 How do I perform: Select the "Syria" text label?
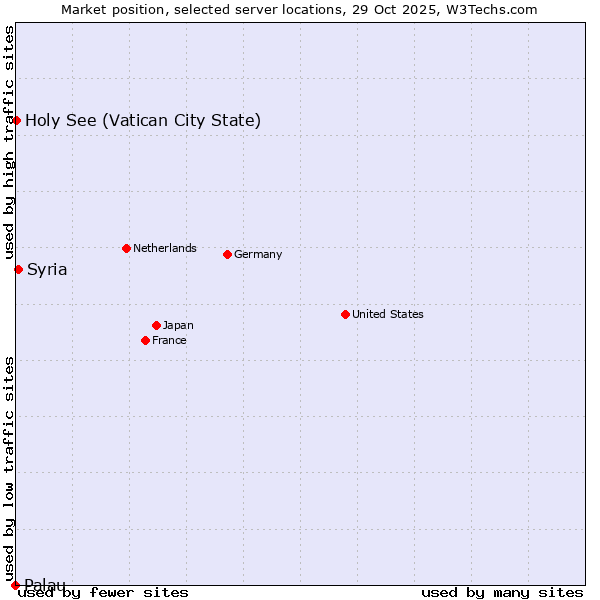47,270
